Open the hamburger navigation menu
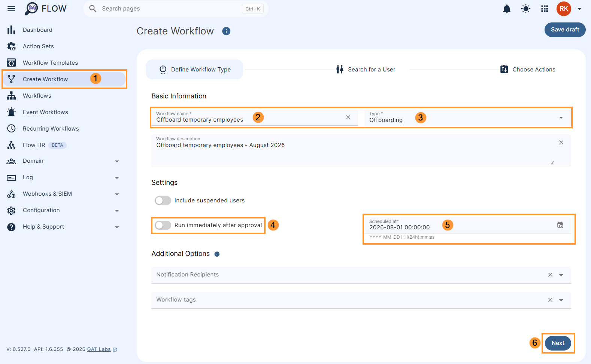591x364 pixels. [11, 9]
